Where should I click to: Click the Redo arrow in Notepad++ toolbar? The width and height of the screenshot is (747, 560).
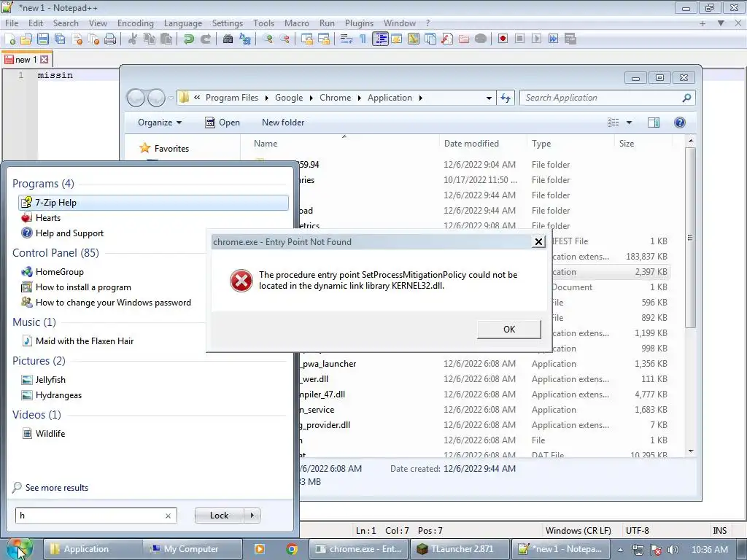[205, 39]
